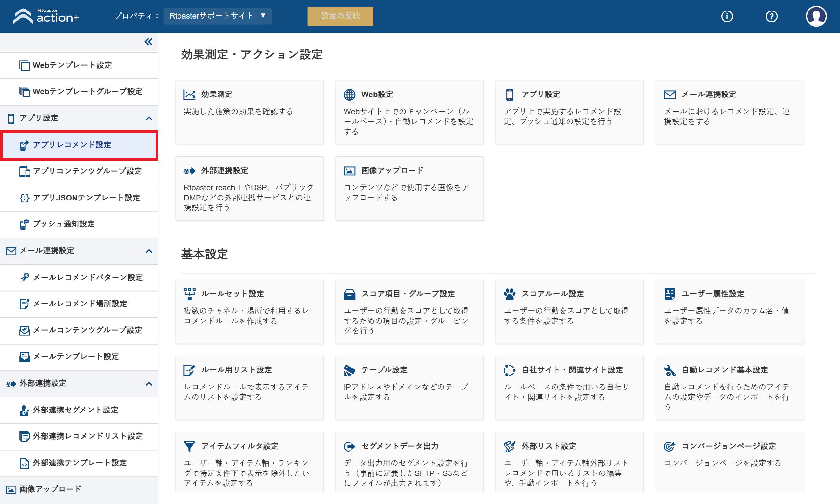Collapse the sidebar with double chevron
The width and height of the screenshot is (840, 504).
(148, 42)
